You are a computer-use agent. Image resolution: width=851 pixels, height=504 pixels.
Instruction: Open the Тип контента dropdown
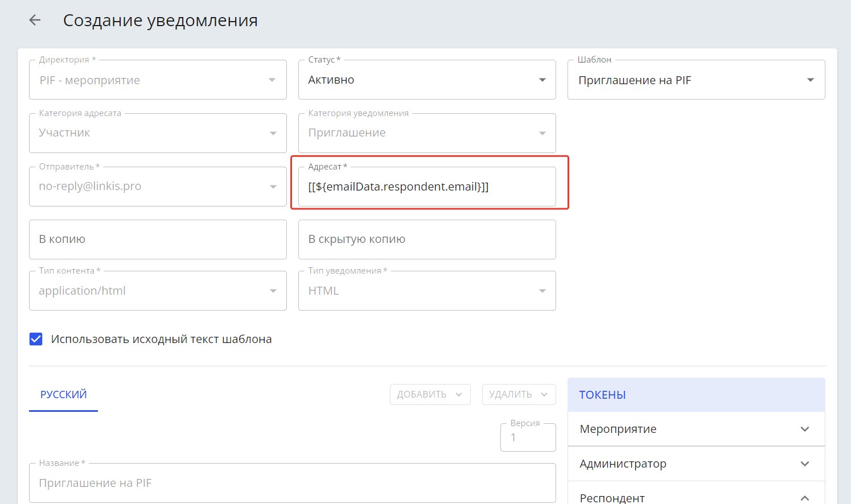pyautogui.click(x=158, y=291)
